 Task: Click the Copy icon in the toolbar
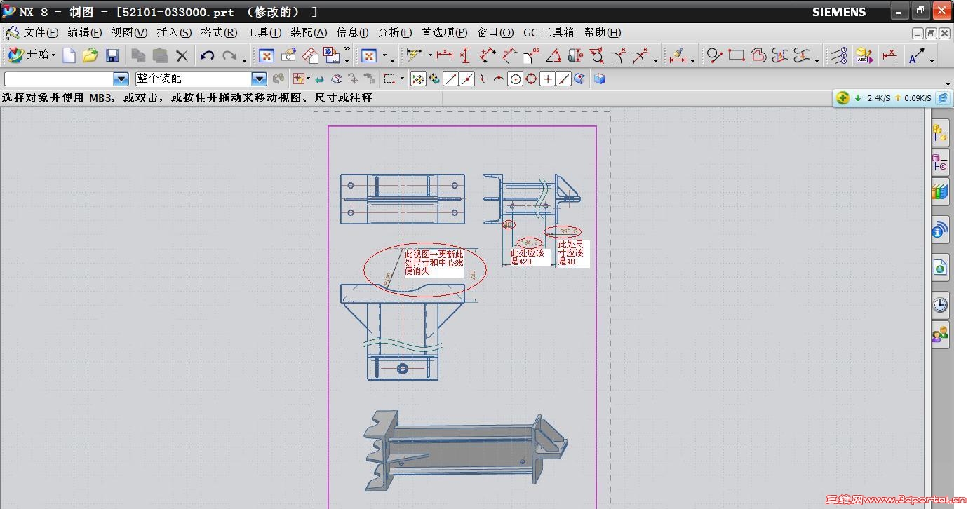point(138,55)
